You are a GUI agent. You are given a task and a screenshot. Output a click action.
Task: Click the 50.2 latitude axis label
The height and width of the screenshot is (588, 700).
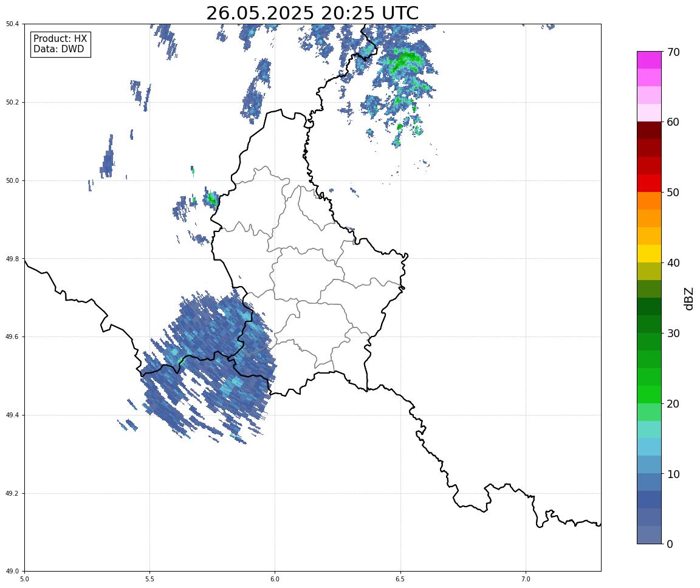pos(13,102)
